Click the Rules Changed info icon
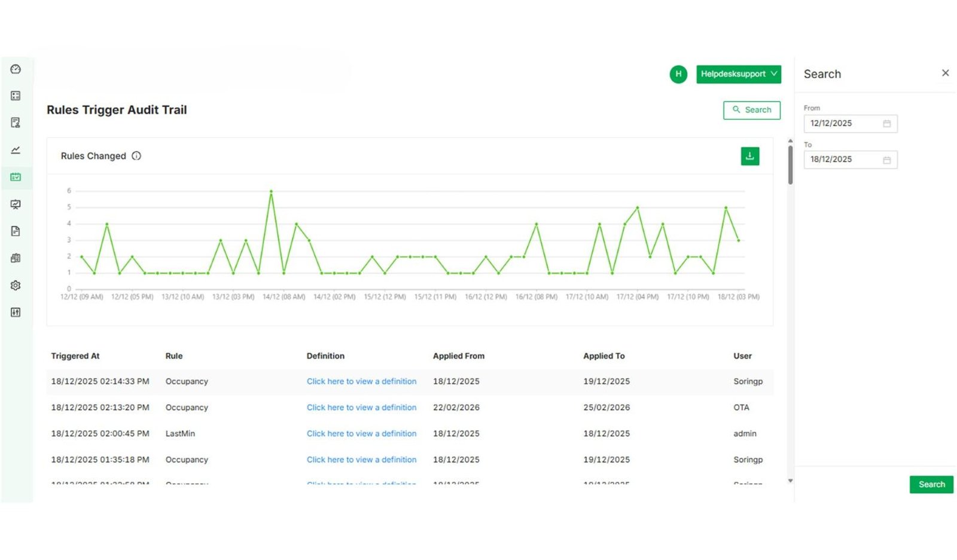The image size is (957, 560). [136, 156]
